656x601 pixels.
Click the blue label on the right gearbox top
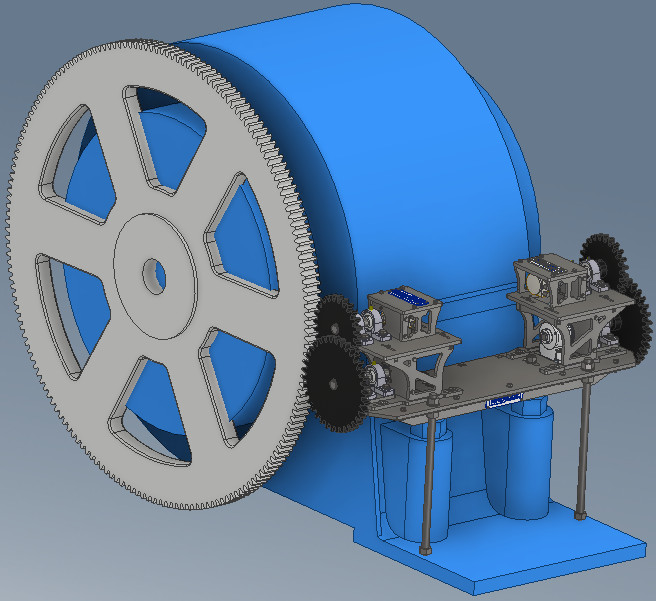549,265
